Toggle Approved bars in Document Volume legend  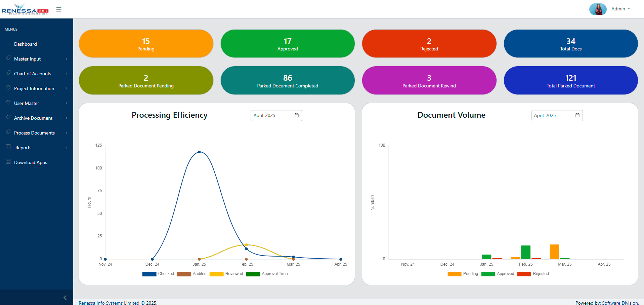click(488, 274)
